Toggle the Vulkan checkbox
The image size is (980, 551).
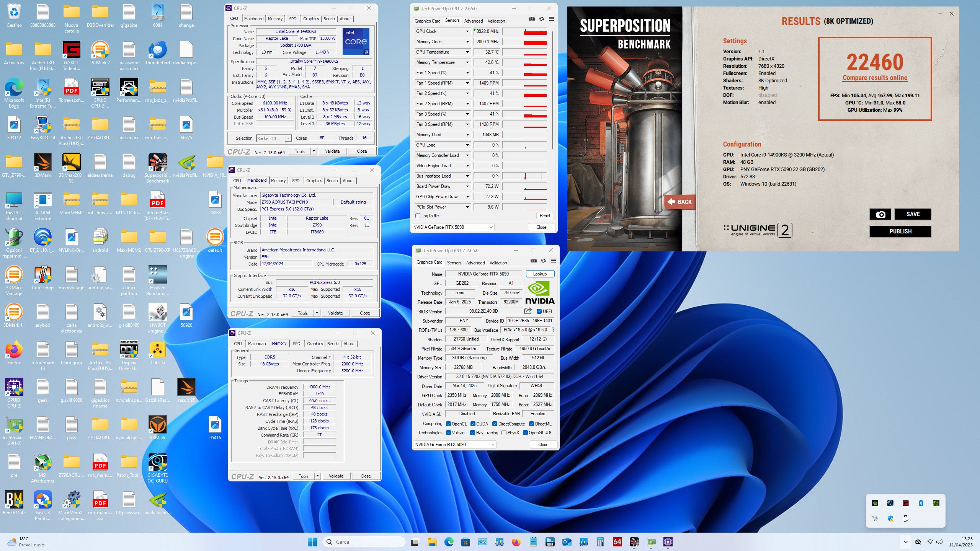click(448, 433)
